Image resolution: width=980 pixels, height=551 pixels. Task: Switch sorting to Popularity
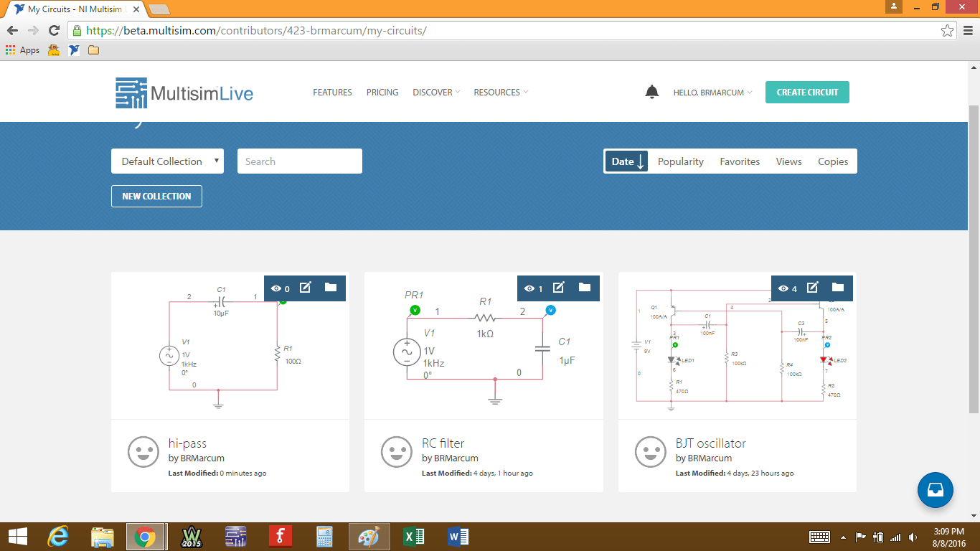pos(680,161)
